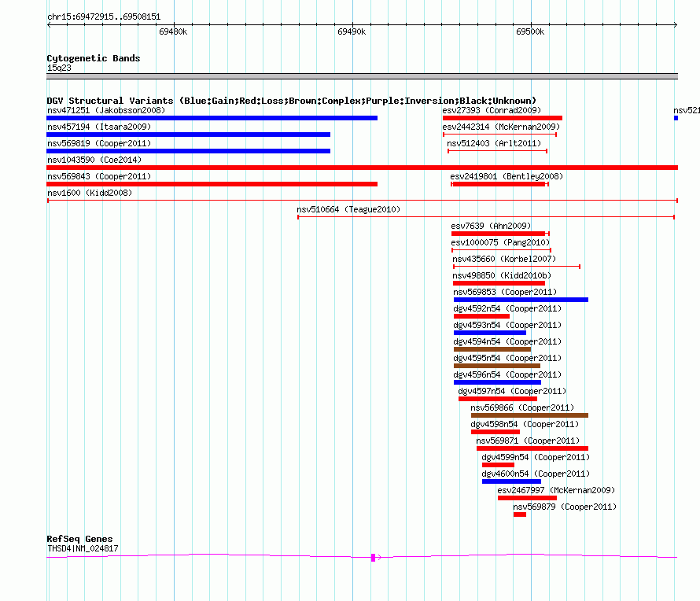700x601 pixels.
Task: Select the blue nsv569853 gain bar
Action: point(521,300)
